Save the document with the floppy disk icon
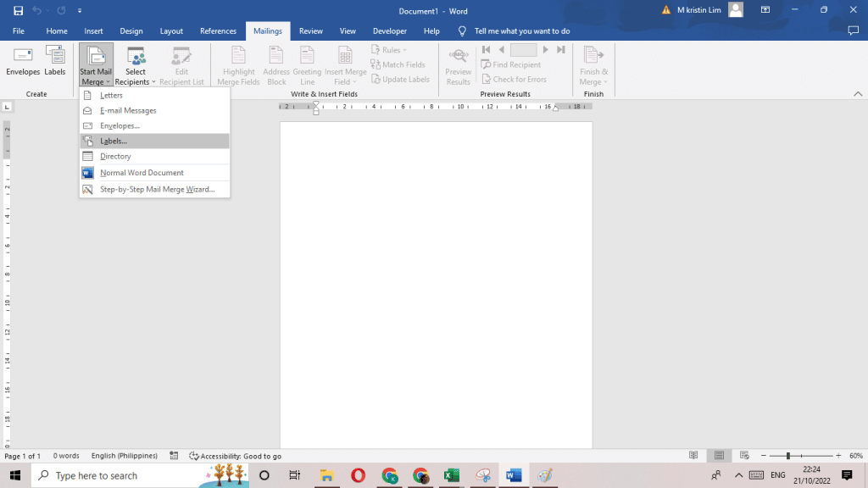The width and height of the screenshot is (868, 488). coord(18,10)
